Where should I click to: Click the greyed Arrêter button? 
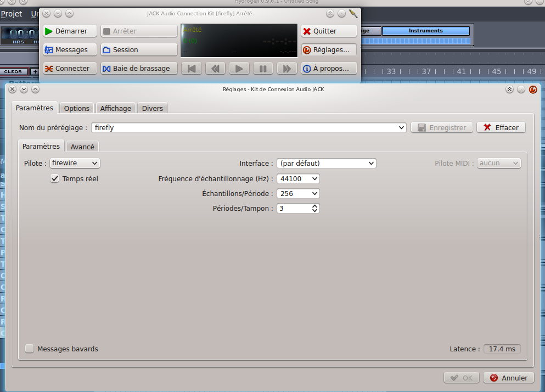[x=139, y=31]
